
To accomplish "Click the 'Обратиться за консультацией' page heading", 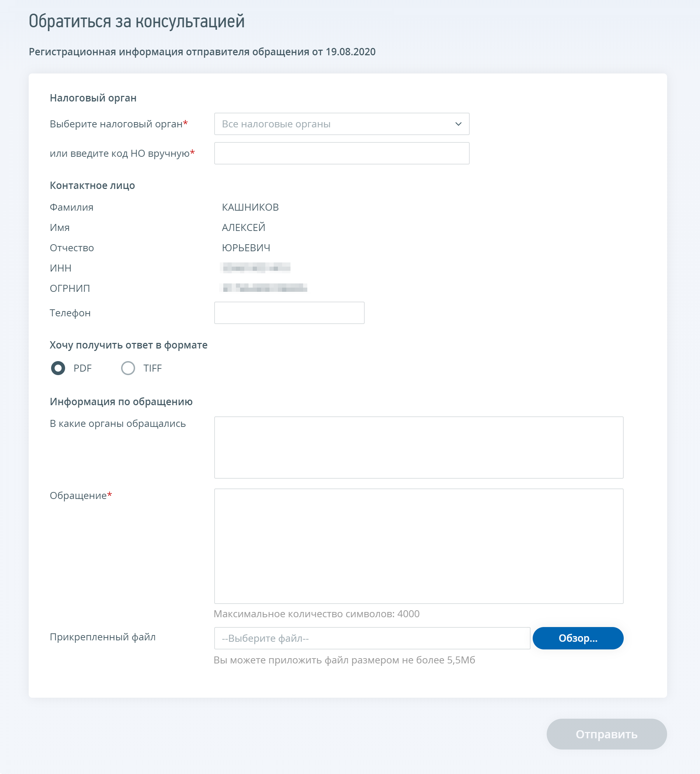I will (x=137, y=21).
